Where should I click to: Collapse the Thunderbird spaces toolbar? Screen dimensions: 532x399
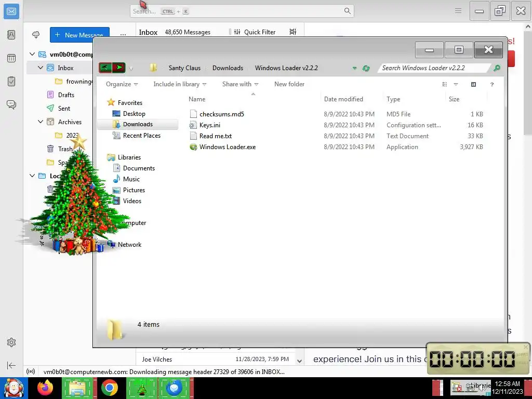(x=11, y=365)
